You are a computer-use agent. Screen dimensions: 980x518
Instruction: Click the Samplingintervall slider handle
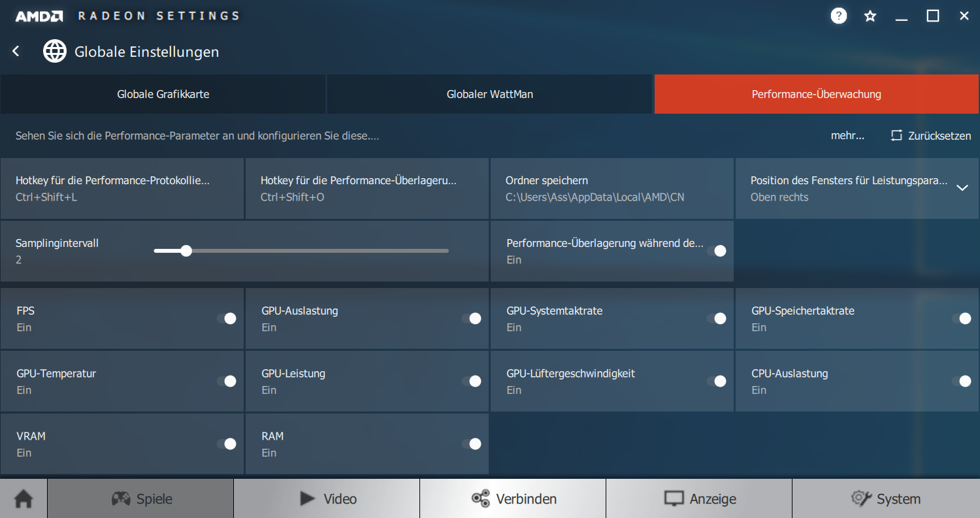coord(186,251)
